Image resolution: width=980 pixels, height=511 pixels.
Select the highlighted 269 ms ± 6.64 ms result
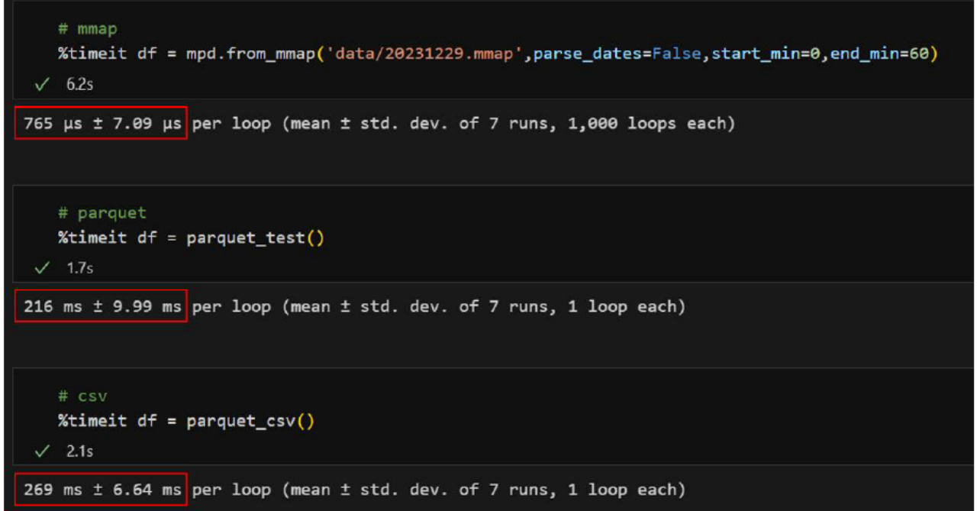(x=101, y=490)
